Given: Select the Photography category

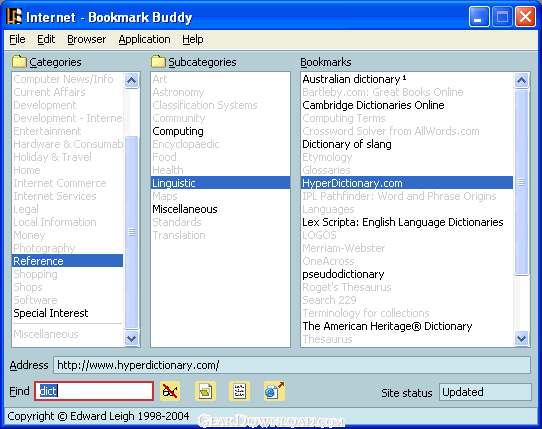Looking at the screenshot, I should [68, 248].
